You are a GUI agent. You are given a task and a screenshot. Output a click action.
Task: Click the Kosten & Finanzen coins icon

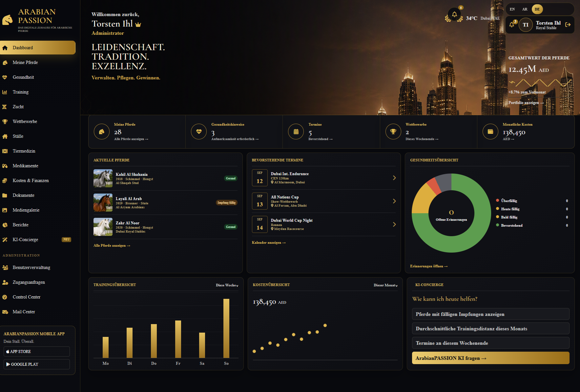pos(5,181)
